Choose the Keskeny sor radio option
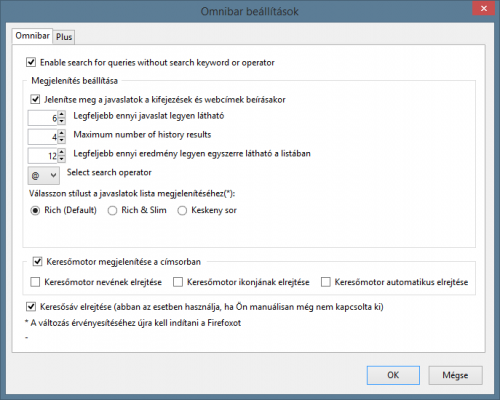This screenshot has height=400, width=500. 182,211
